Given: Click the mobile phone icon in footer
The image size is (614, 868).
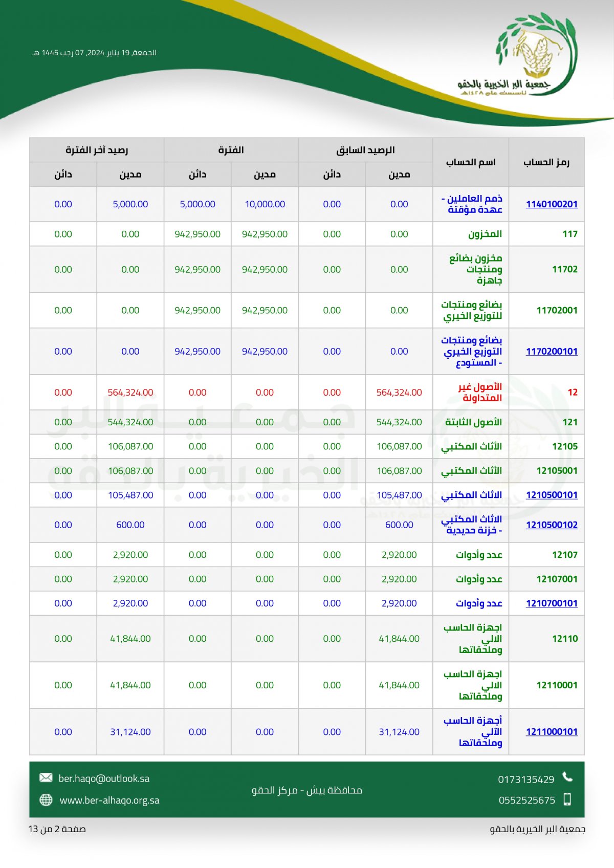Looking at the screenshot, I should tap(567, 799).
